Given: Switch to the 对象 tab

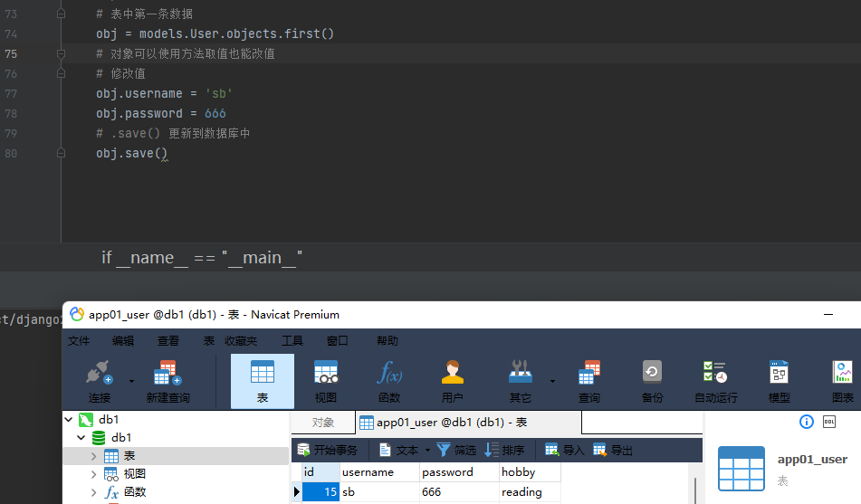Looking at the screenshot, I should (323, 423).
